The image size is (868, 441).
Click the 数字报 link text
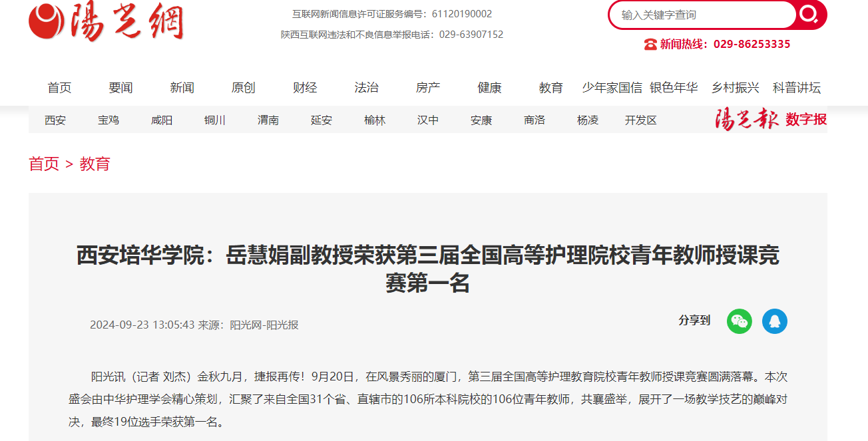coord(805,120)
